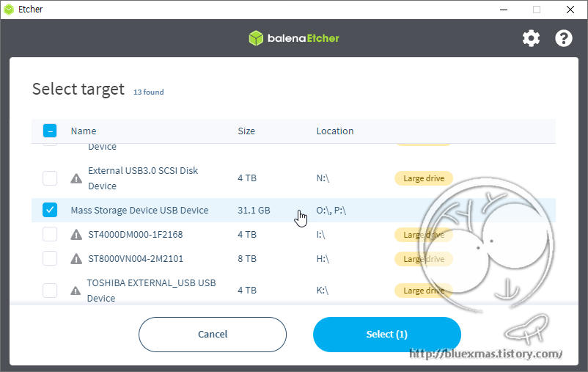Open Etcher settings gear icon

[x=531, y=38]
